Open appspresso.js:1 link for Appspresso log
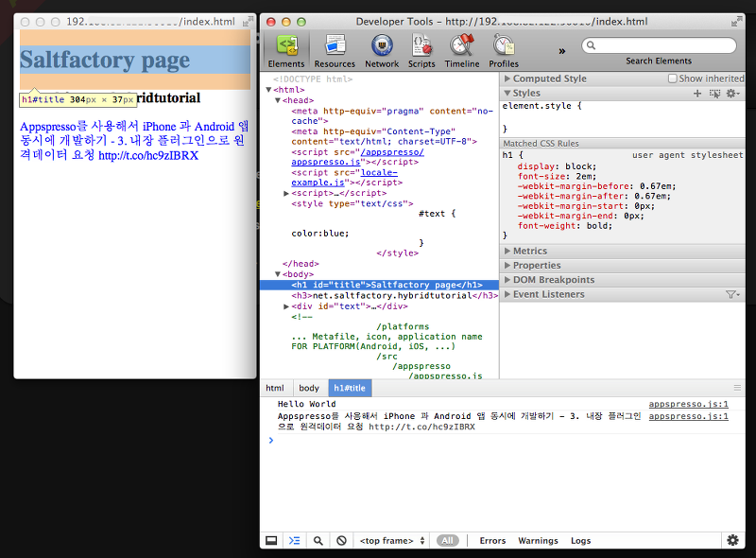This screenshot has height=558, width=756. pyautogui.click(x=689, y=416)
